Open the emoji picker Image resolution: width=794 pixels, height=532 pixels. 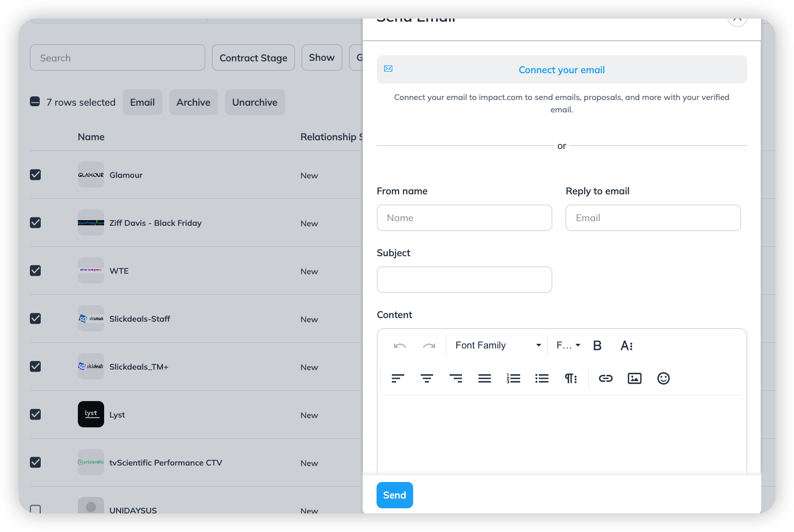663,378
